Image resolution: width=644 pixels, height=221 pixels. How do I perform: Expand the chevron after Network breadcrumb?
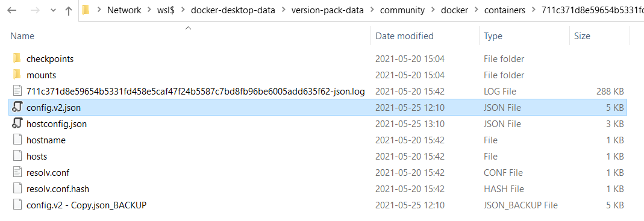coord(149,11)
